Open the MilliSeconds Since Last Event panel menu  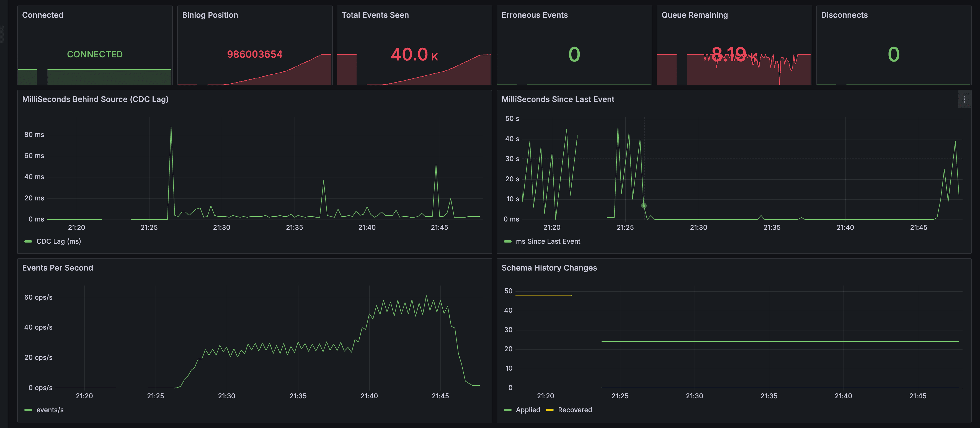click(x=964, y=100)
